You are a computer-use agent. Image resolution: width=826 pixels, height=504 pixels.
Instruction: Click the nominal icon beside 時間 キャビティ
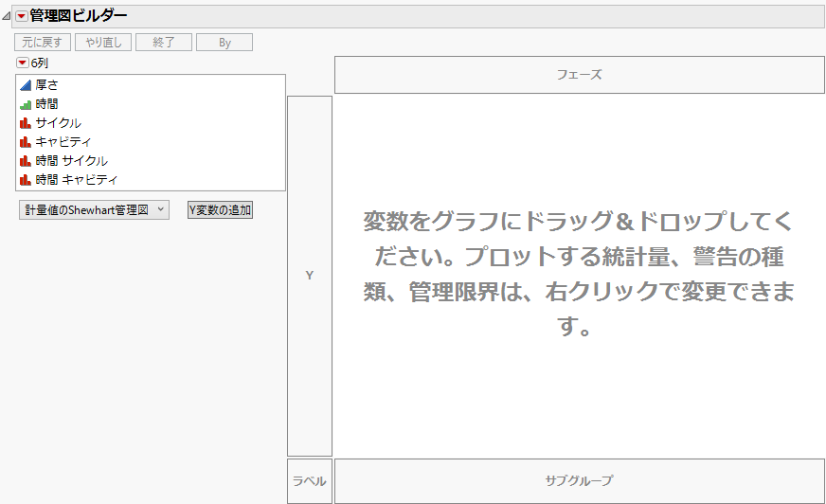pyautogui.click(x=26, y=180)
